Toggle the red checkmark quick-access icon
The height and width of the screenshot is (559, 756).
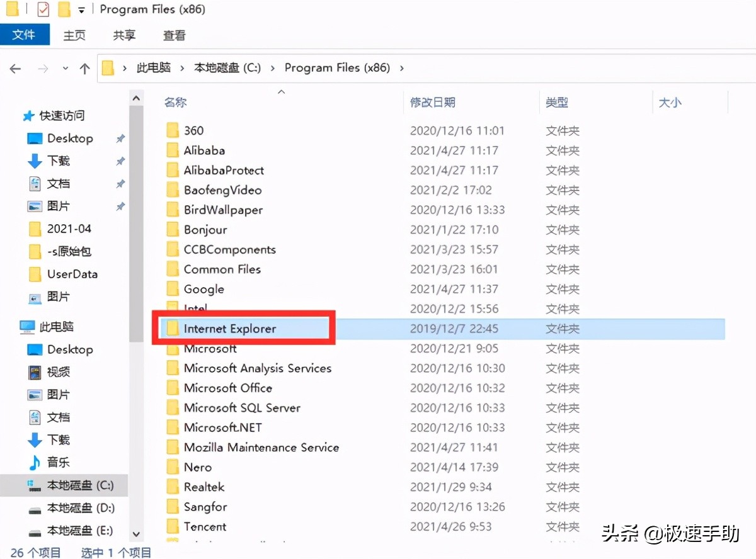click(x=43, y=9)
